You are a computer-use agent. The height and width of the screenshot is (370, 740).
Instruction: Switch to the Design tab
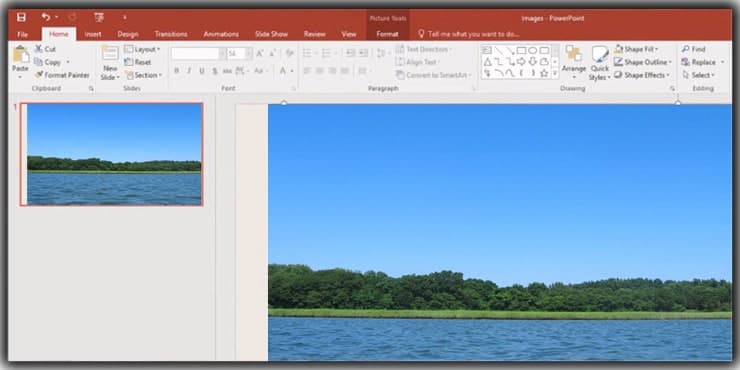(x=128, y=34)
